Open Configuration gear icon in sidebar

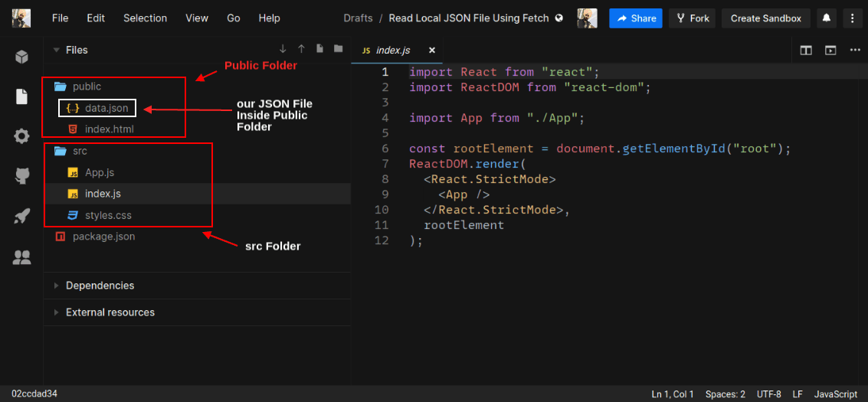[x=21, y=136]
